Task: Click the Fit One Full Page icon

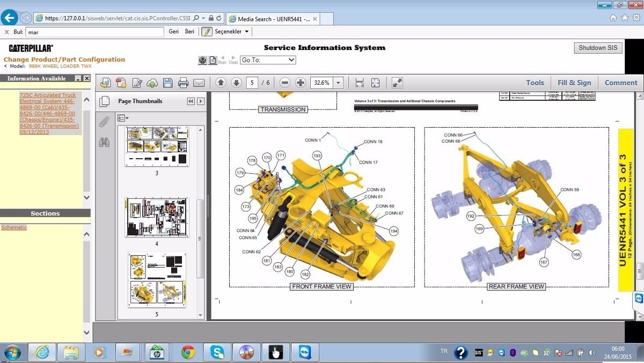Action: [375, 83]
